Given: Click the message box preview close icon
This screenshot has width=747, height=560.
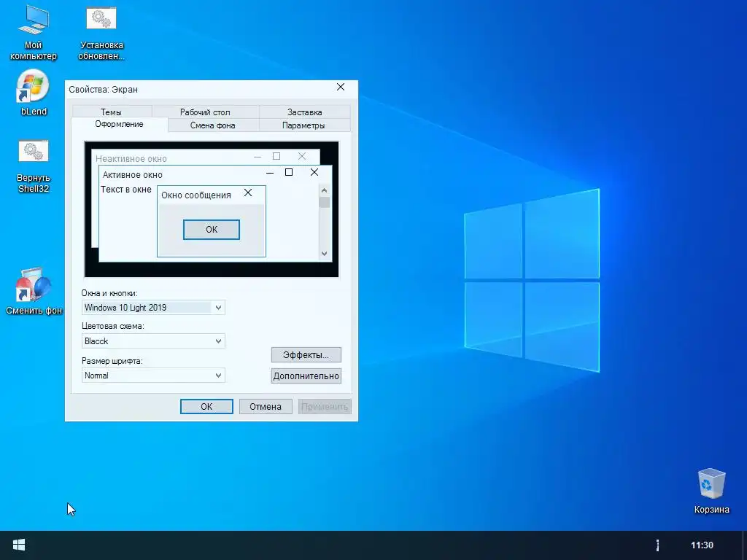Looking at the screenshot, I should point(248,192).
